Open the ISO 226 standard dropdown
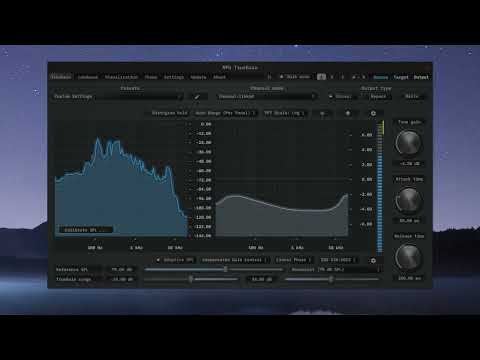480x360 pixels. click(x=338, y=260)
